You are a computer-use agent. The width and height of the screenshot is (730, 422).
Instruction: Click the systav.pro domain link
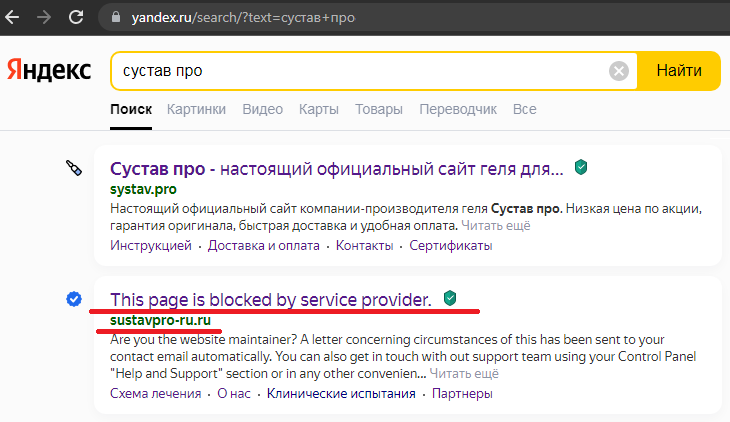coord(143,189)
